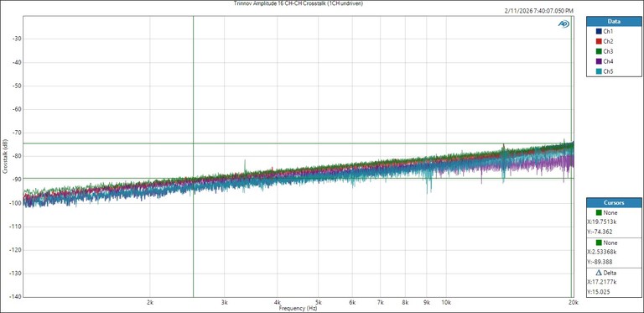Screen dimensions: 644x313
Task: Click delta value Y:15.025
Action: [598, 292]
